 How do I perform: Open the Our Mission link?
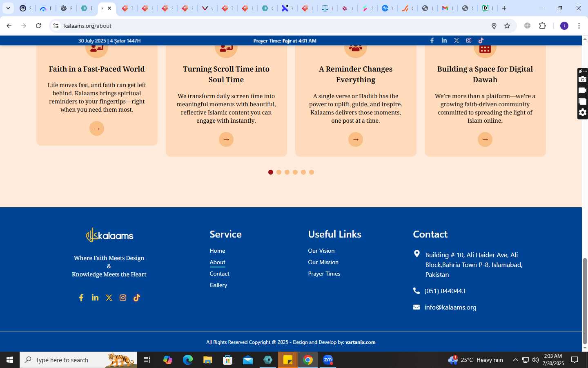point(323,262)
